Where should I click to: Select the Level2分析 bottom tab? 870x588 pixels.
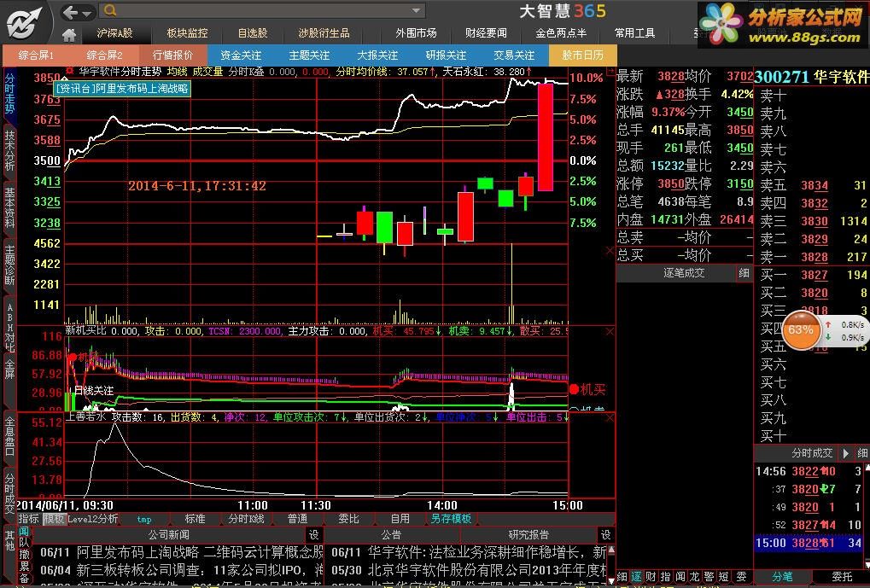(93, 519)
